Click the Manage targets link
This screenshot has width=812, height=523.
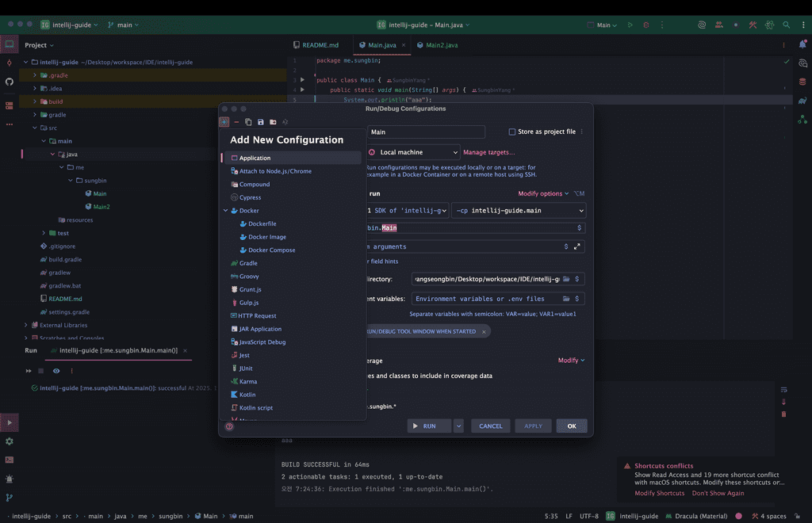(x=488, y=152)
